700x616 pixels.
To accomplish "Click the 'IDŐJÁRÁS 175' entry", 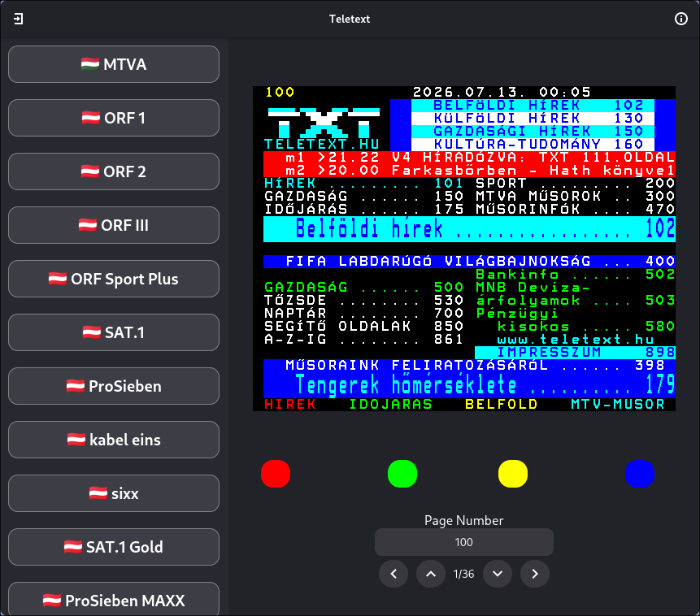I will point(364,210).
